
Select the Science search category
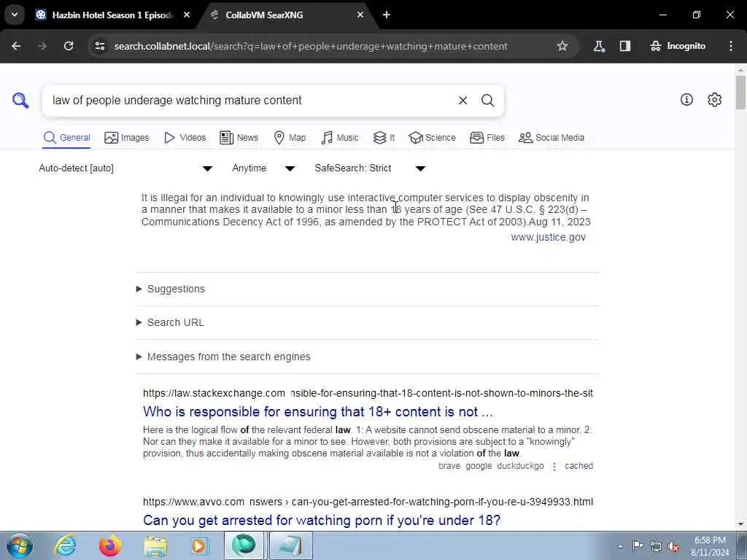(432, 138)
